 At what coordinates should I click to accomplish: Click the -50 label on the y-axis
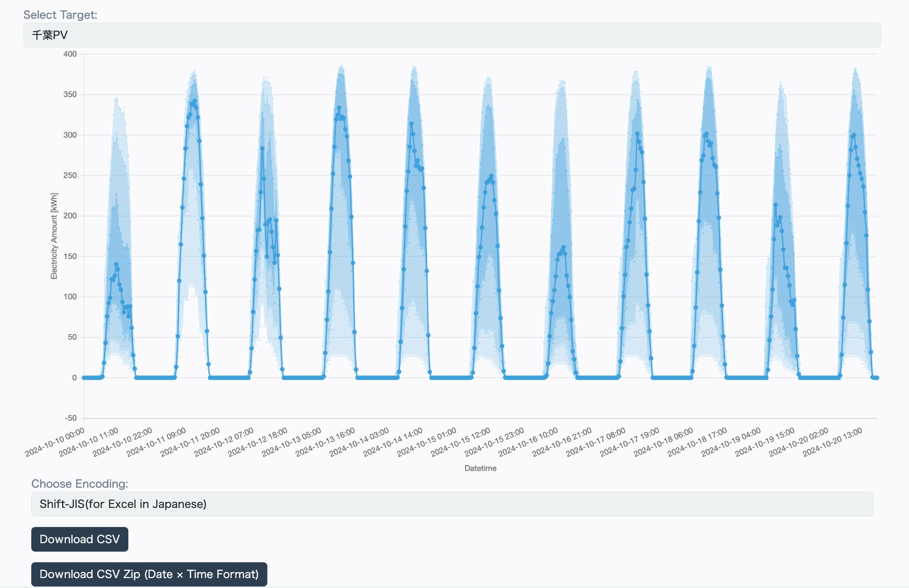point(70,418)
